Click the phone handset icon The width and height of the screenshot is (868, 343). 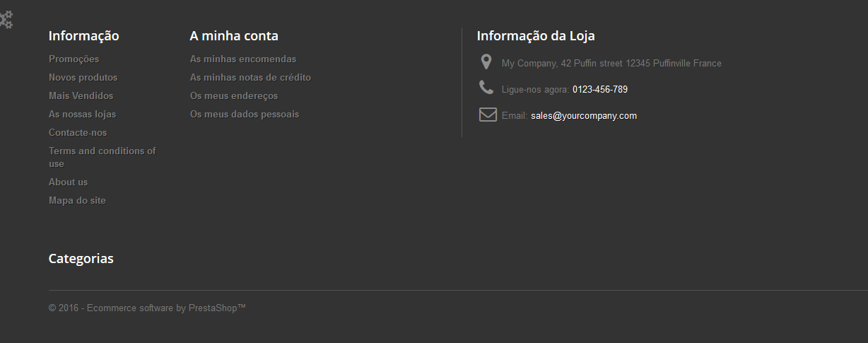tap(486, 88)
